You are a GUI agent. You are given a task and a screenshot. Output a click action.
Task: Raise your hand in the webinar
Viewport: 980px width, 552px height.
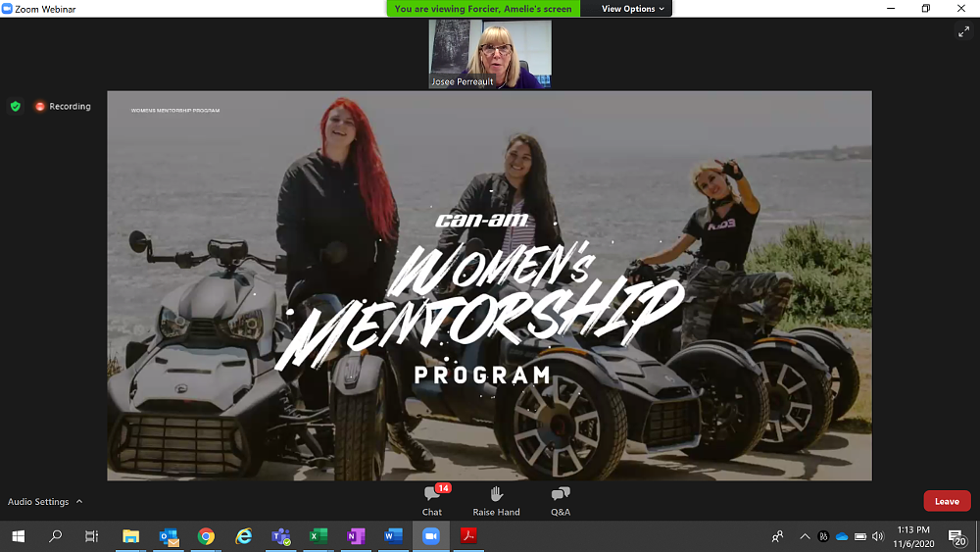coord(496,499)
